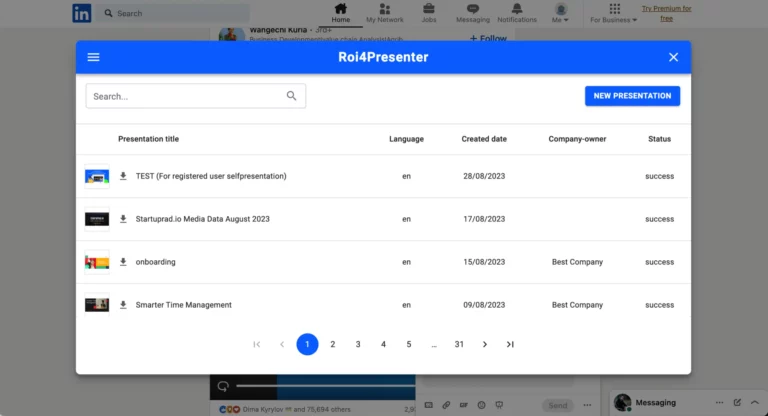The width and height of the screenshot is (768, 416).
Task: Focus the LinkedIn top Search bar
Action: coord(174,13)
